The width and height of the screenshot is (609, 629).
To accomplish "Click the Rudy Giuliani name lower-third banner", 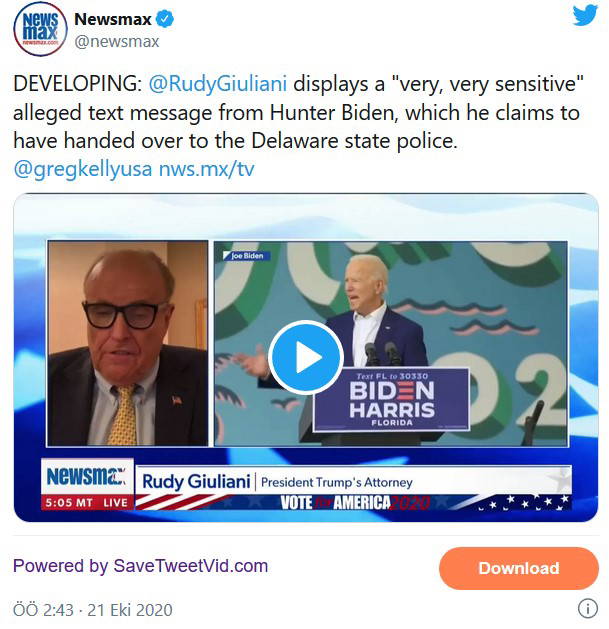I will pos(353,481).
